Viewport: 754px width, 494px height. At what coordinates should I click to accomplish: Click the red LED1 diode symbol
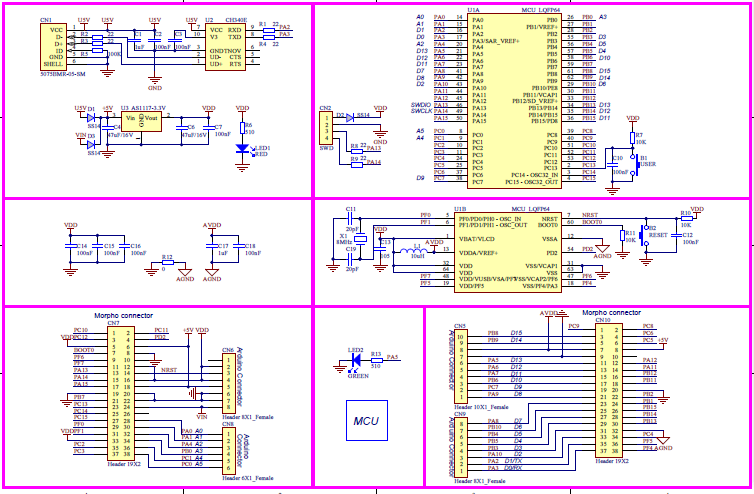[x=242, y=149]
